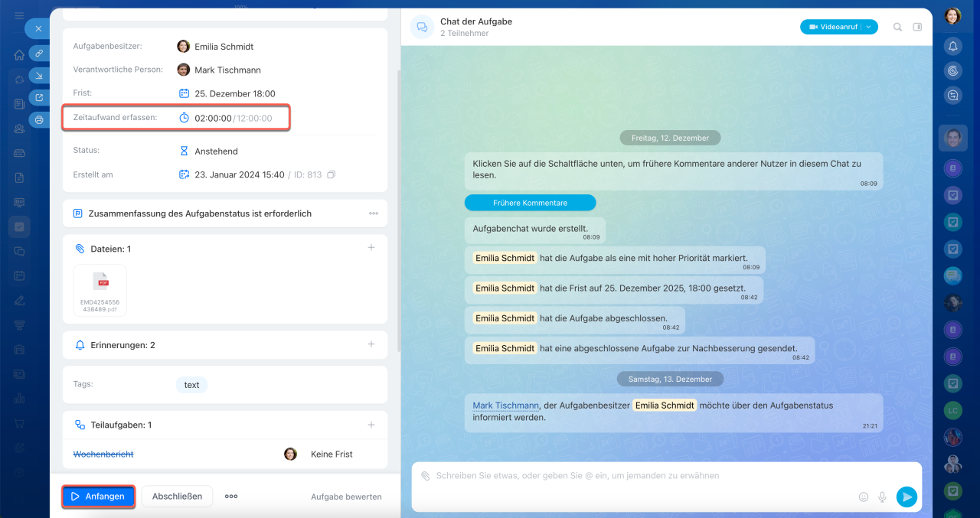The image size is (980, 518).
Task: Start the task with Anfangen button
Action: 98,497
